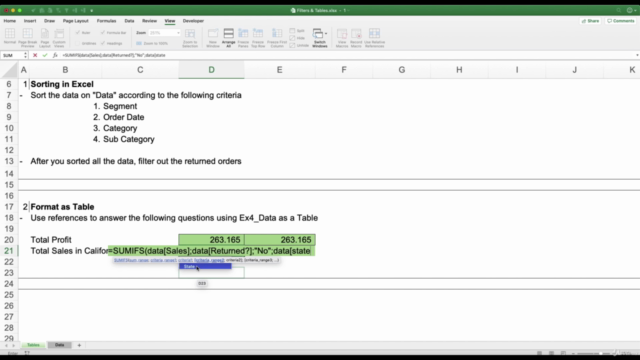Viewport: 640px width, 360px height.
Task: Toggle Ruler checkbox
Action: pyautogui.click(x=83, y=33)
